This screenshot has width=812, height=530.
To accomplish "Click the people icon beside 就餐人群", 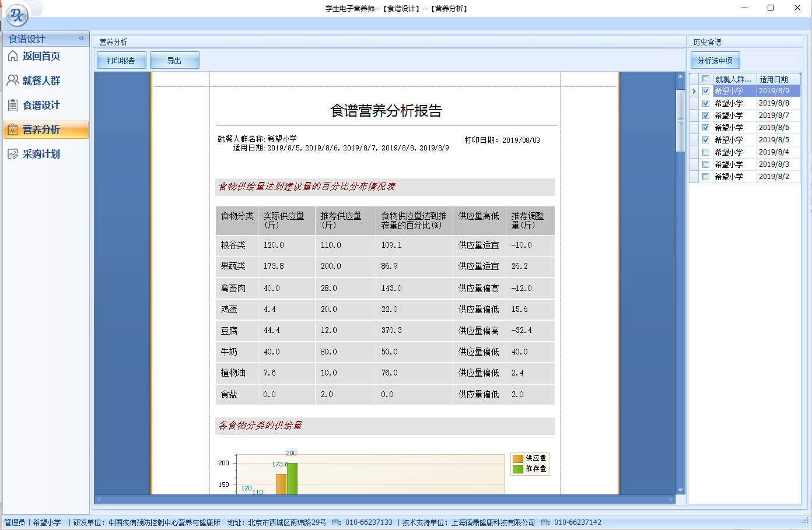I will click(13, 80).
